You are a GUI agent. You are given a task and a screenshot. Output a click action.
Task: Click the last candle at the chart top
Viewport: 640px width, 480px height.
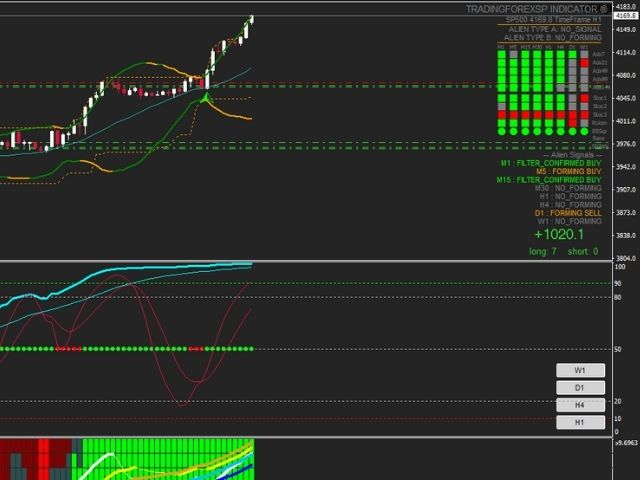(x=251, y=20)
